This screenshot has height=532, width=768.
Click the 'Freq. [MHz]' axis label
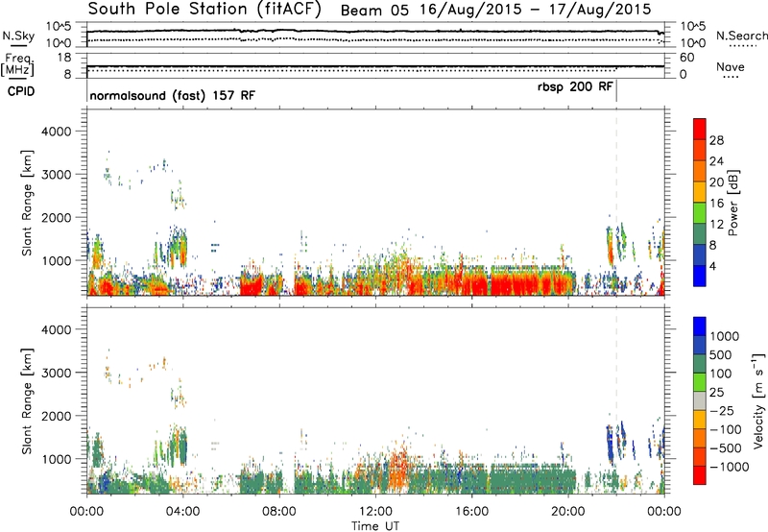pyautogui.click(x=18, y=65)
